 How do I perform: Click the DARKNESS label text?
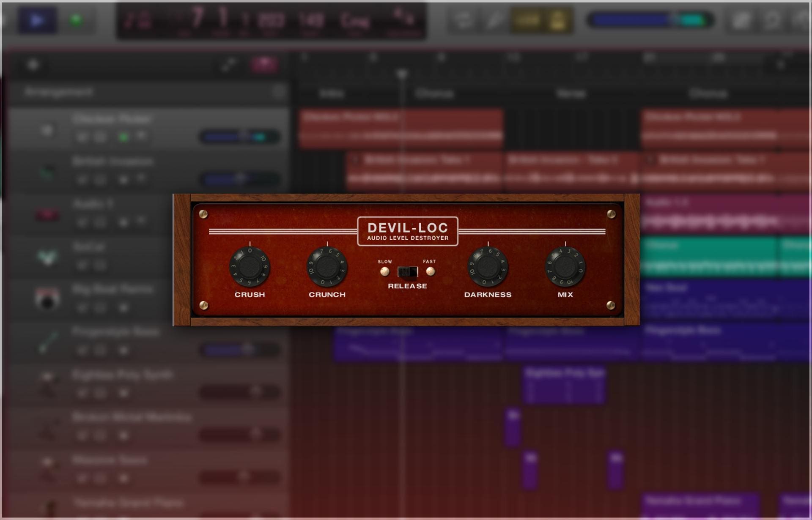click(488, 295)
